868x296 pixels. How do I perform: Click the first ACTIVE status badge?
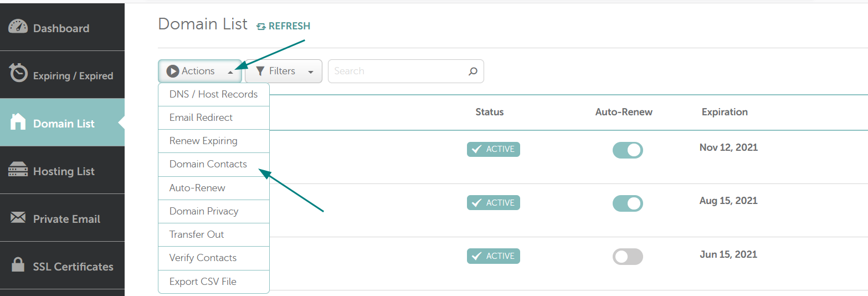(494, 149)
